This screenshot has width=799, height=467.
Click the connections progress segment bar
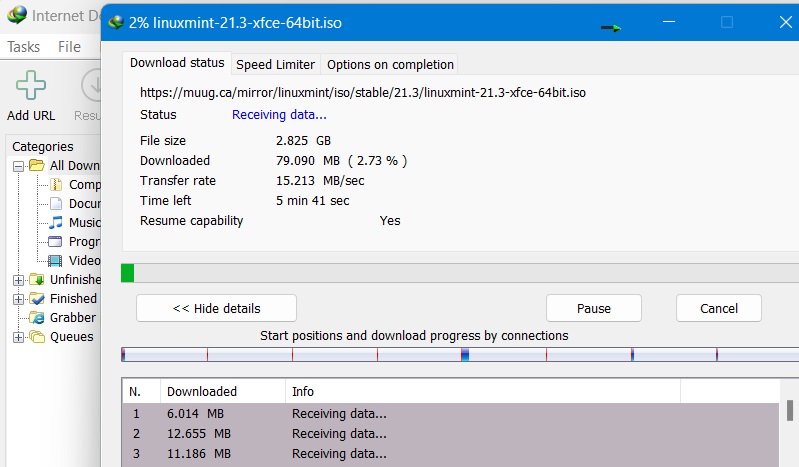(460, 354)
